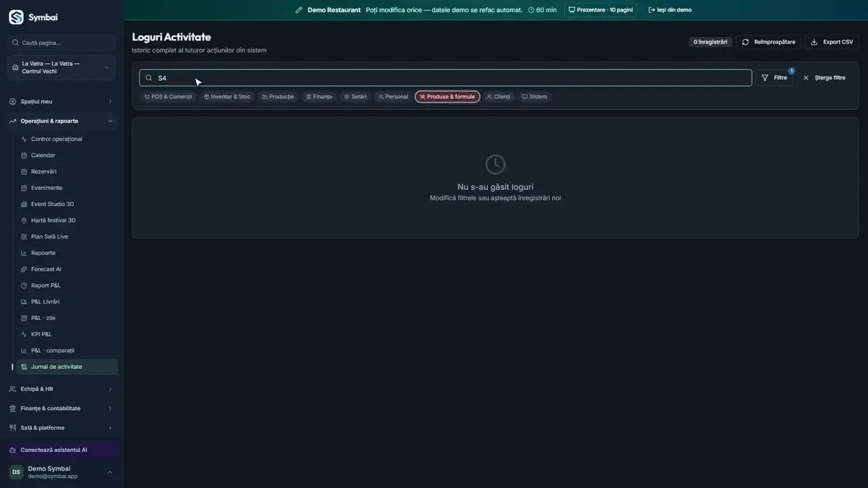Collapse the Operațiuni & rapoarte section
The image size is (868, 488).
(61, 121)
